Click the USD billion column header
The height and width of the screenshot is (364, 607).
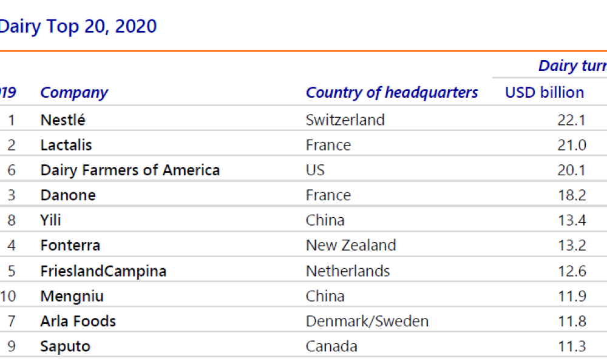pos(544,93)
